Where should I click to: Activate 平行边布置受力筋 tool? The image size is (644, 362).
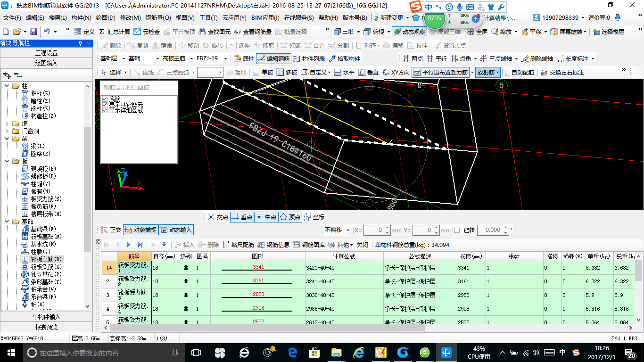point(441,72)
